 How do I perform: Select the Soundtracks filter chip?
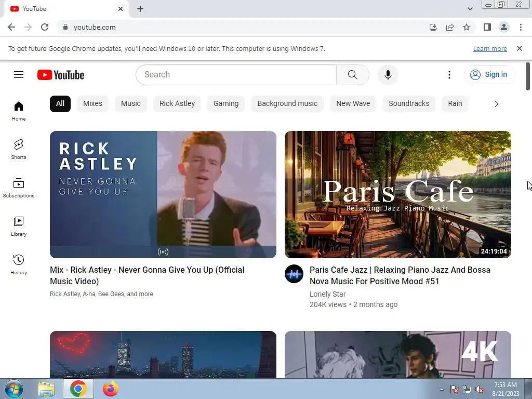tap(409, 103)
